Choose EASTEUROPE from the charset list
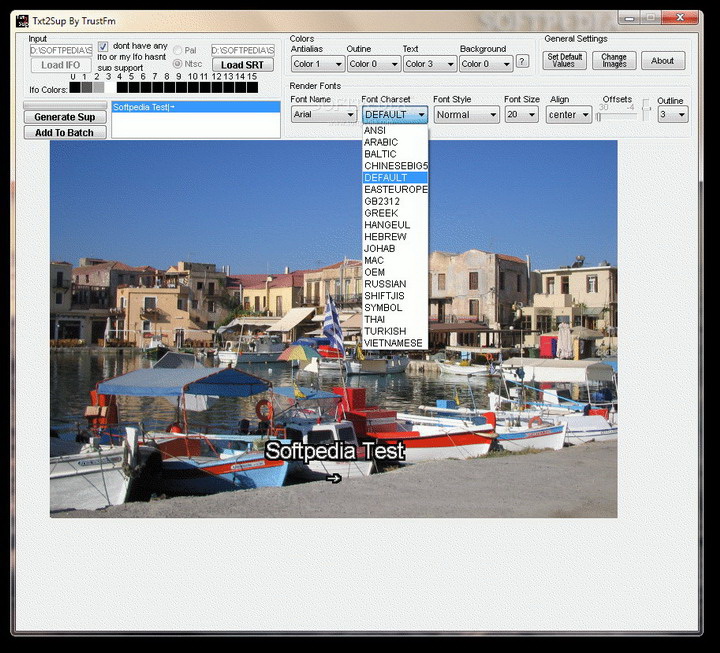The height and width of the screenshot is (653, 720). tap(395, 190)
